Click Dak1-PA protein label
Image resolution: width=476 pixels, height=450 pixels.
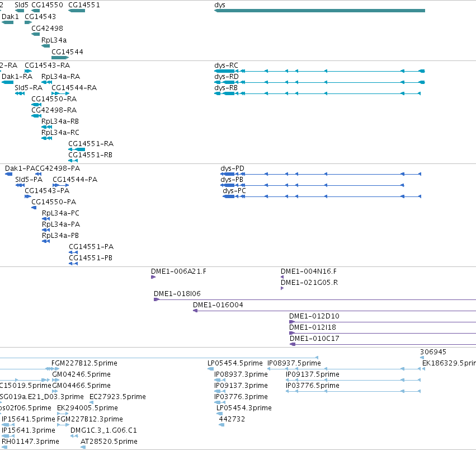click(x=20, y=168)
